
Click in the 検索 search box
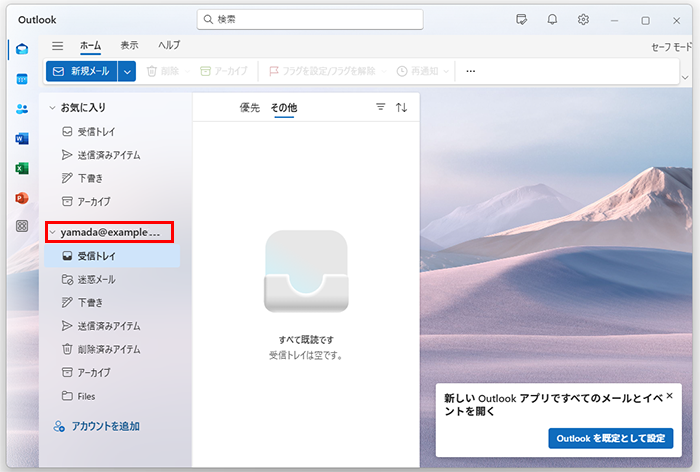[310, 19]
